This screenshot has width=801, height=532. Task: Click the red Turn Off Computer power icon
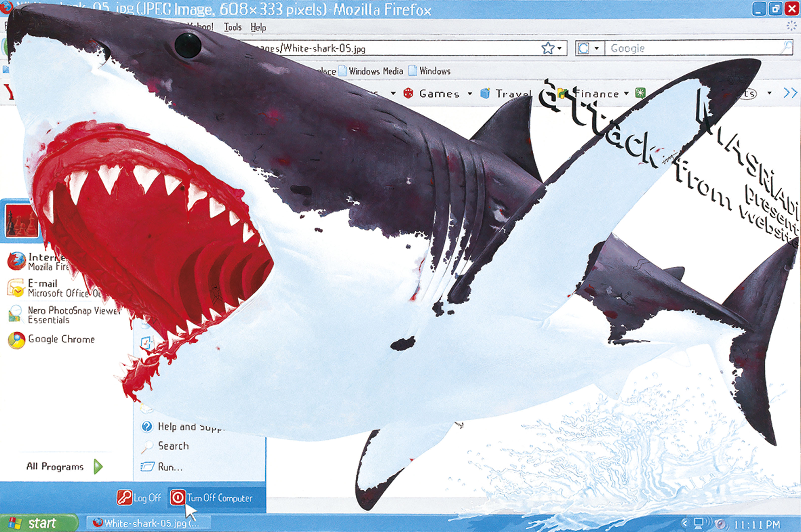(x=177, y=498)
